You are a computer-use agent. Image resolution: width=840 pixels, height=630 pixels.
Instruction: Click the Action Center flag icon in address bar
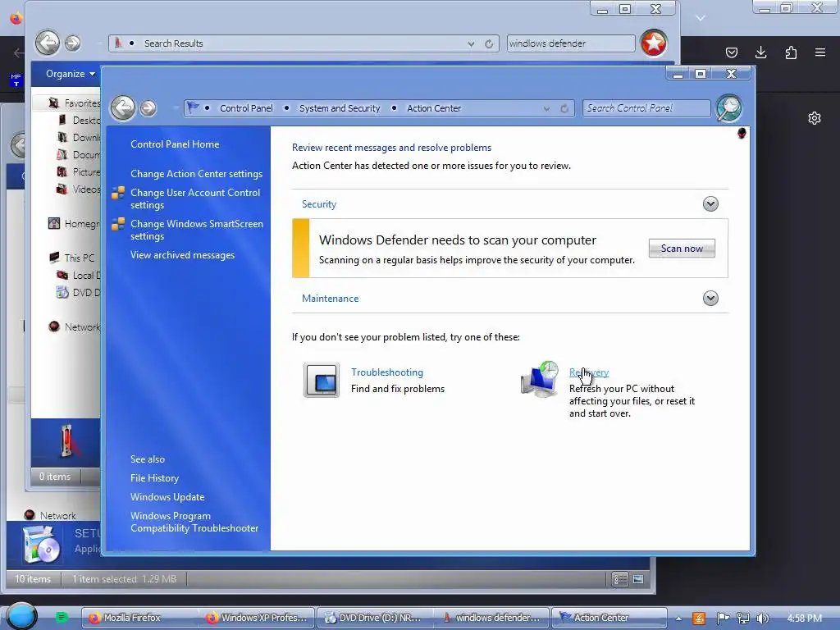coord(193,107)
